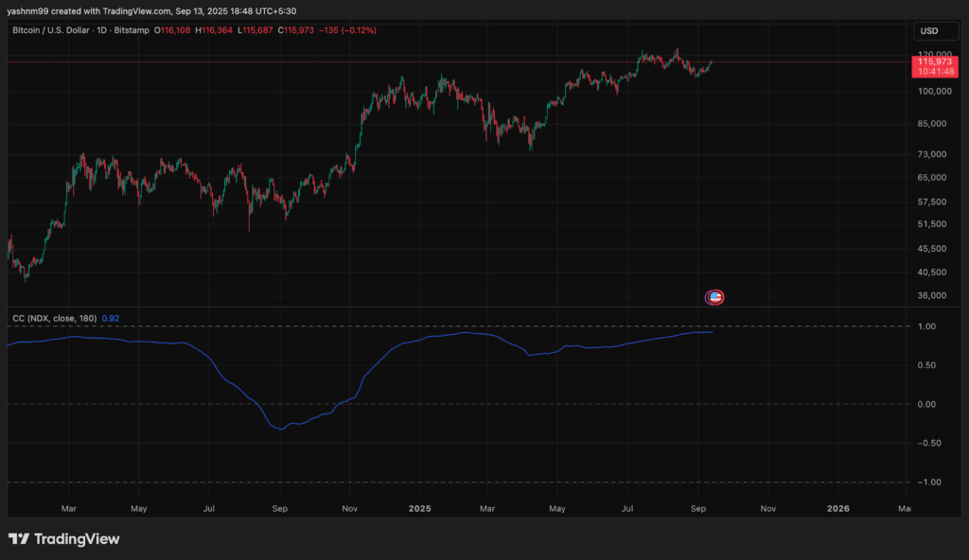Image resolution: width=969 pixels, height=560 pixels.
Task: Click the blue 0.92 correlation value
Action: click(110, 319)
